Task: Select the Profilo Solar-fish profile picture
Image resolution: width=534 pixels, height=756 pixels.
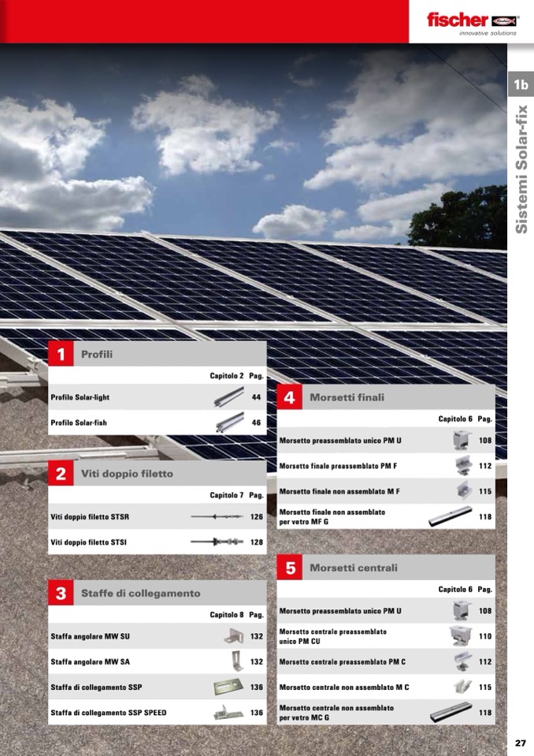Action: 229,423
